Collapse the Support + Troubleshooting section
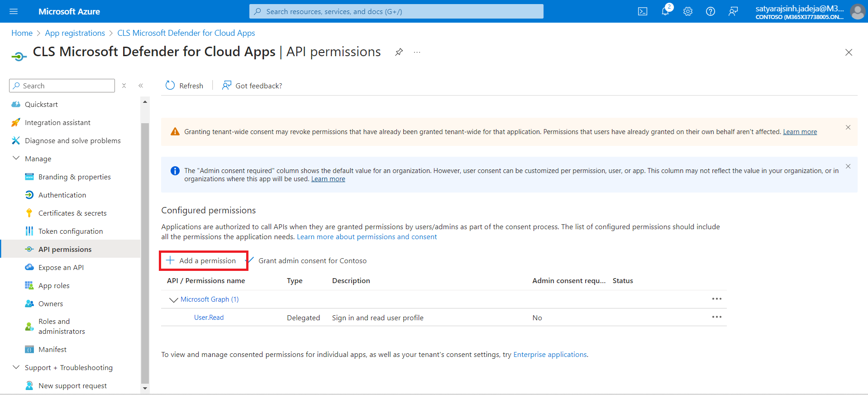Viewport: 868px width, 395px height. pyautogui.click(x=16, y=367)
